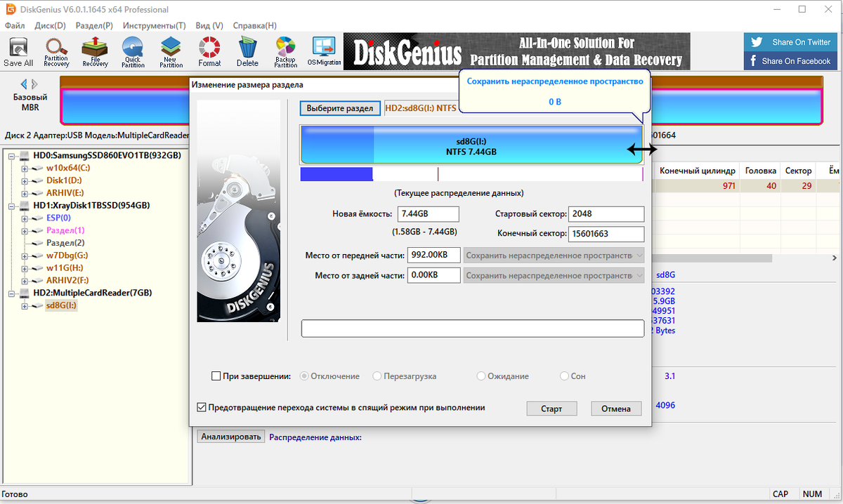Select the Отключение radio option
The image size is (843, 504).
(304, 376)
